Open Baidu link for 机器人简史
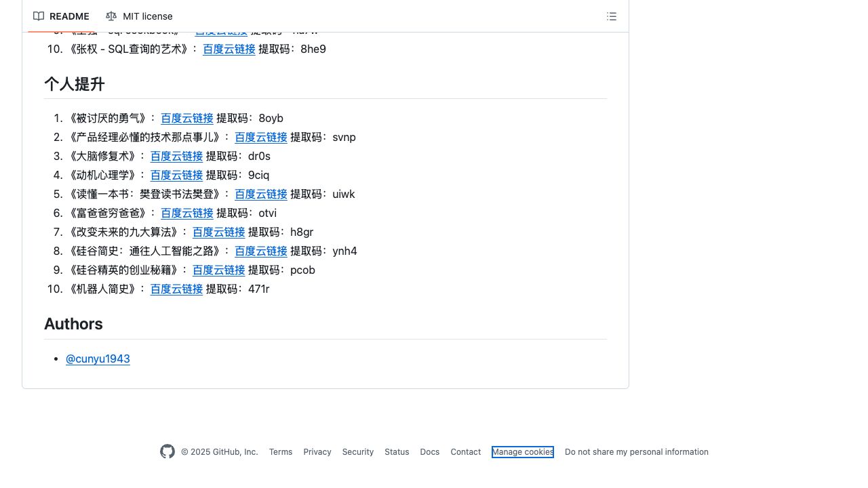This screenshot has height=488, width=868. click(176, 289)
